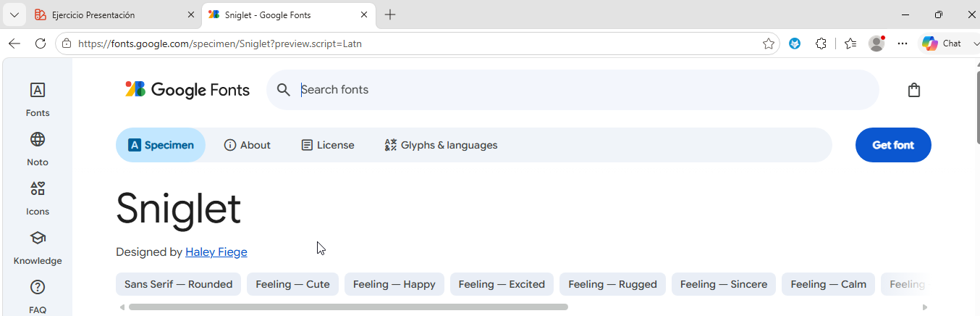Open the Icons section in sidebar

pos(38,198)
